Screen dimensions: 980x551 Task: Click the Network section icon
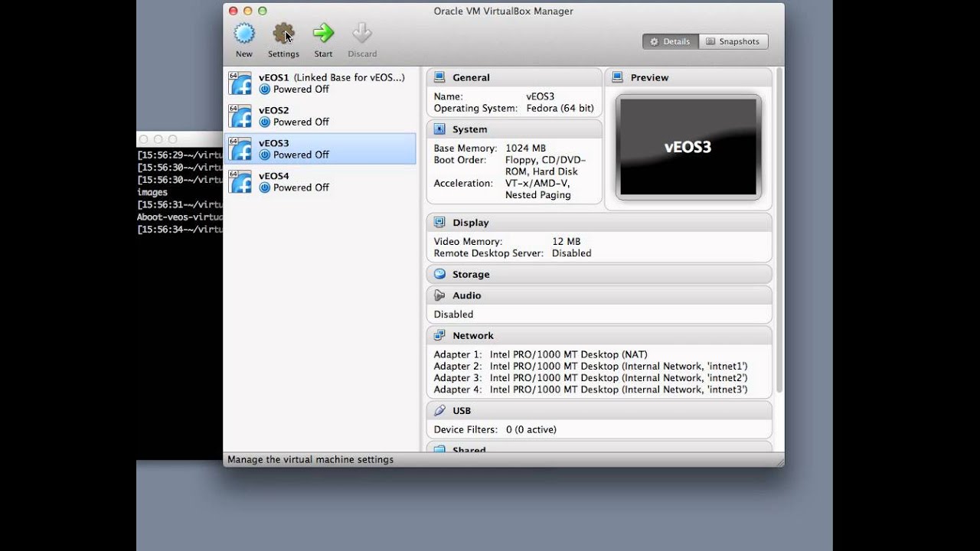439,335
